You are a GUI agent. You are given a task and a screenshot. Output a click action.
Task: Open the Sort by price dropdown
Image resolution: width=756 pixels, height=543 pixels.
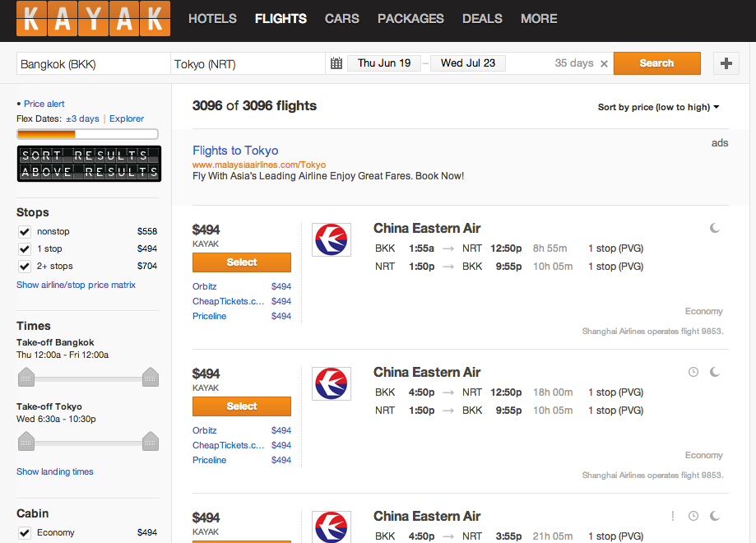coord(659,107)
